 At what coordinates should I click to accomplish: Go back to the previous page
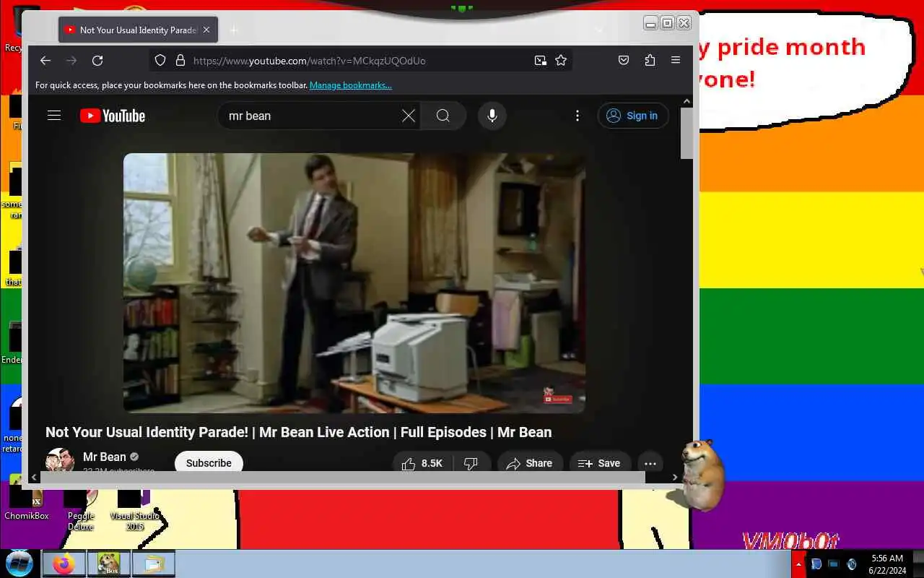coord(45,61)
